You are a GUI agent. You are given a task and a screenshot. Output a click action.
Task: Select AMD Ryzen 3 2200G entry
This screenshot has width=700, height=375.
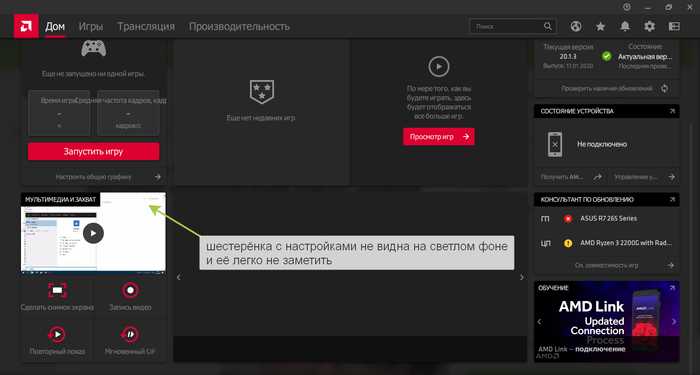coord(625,243)
